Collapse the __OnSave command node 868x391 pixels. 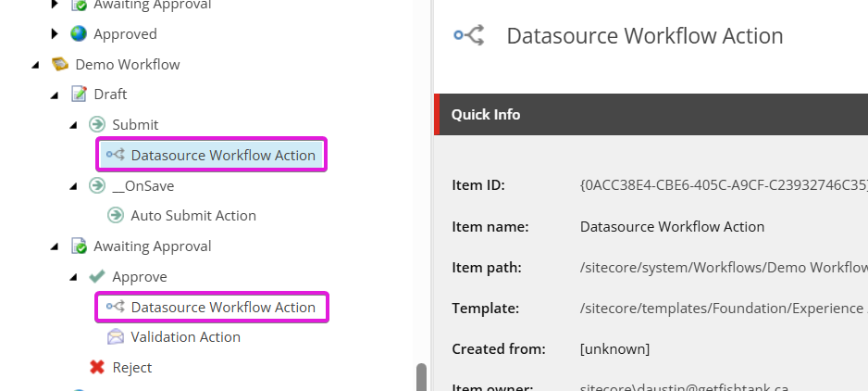click(x=73, y=186)
